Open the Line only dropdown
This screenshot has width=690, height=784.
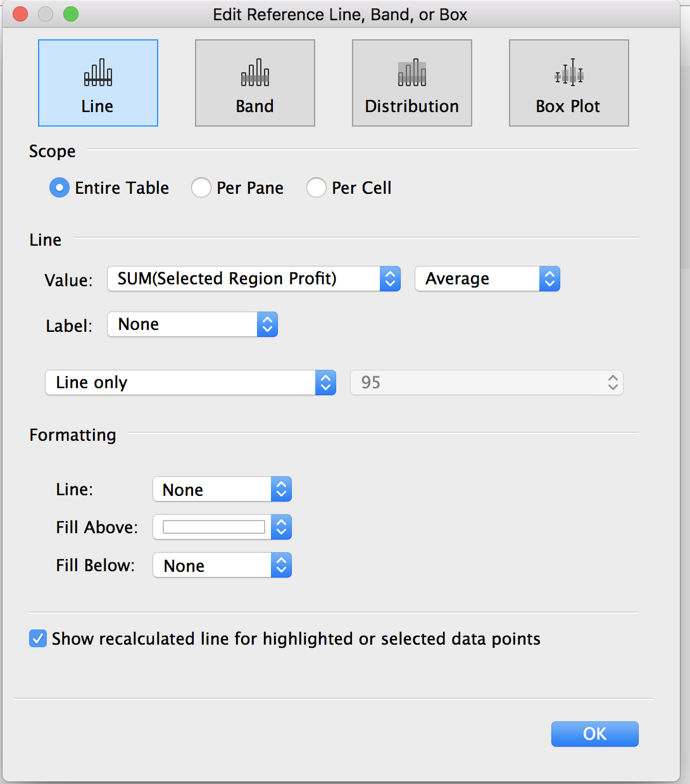[191, 383]
